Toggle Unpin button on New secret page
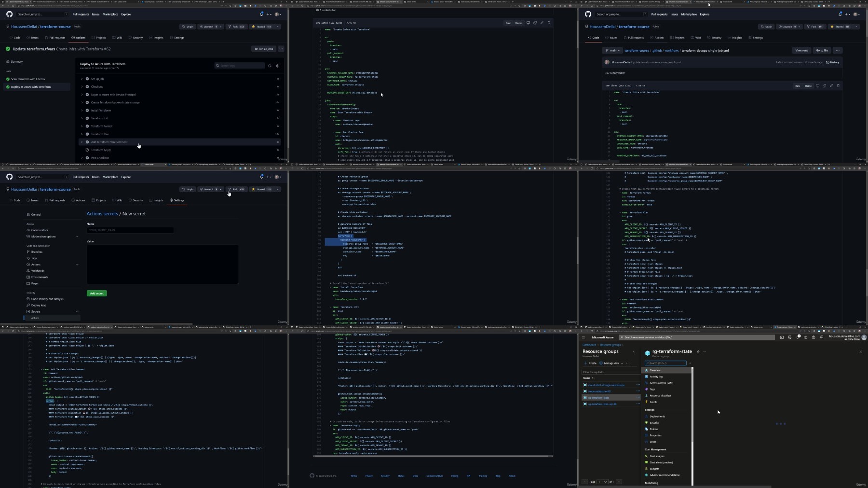This screenshot has width=868, height=488. coord(188,189)
